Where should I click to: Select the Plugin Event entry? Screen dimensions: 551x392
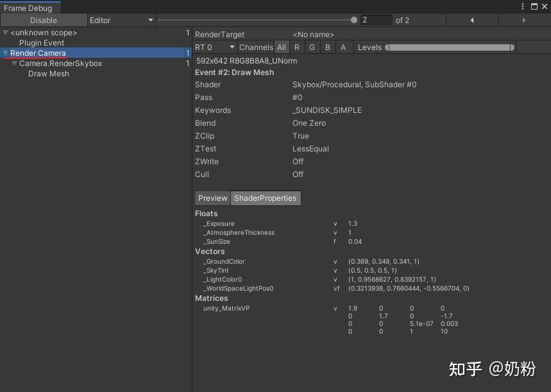(x=42, y=42)
